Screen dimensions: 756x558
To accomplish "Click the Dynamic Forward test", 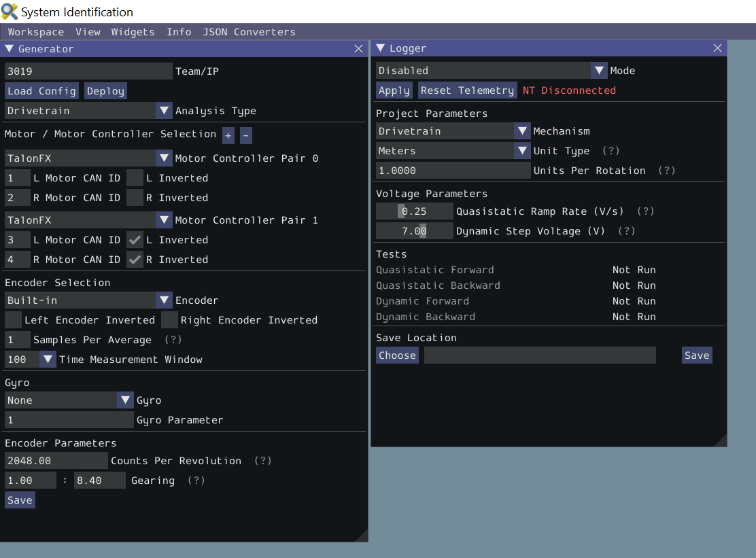I will point(422,301).
